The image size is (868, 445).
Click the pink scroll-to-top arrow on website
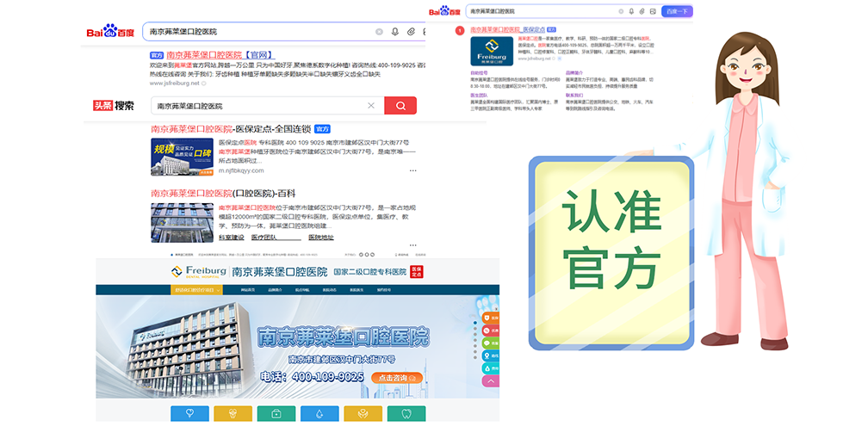(491, 380)
